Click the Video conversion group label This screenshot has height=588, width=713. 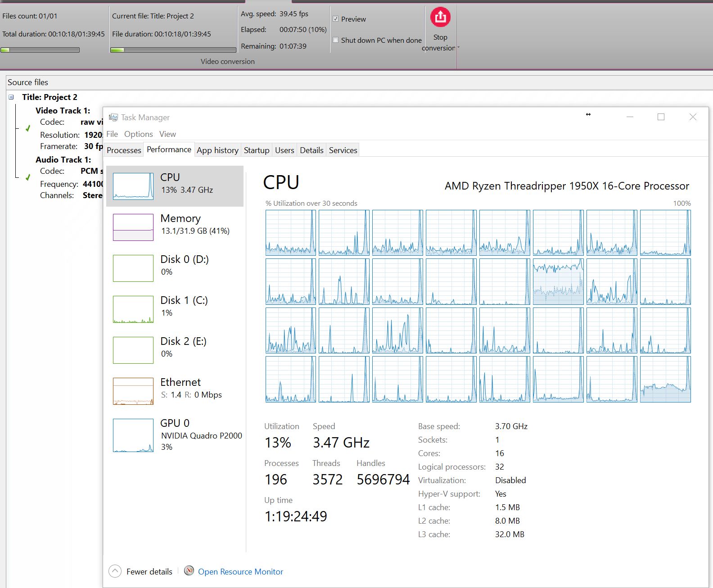pos(228,61)
